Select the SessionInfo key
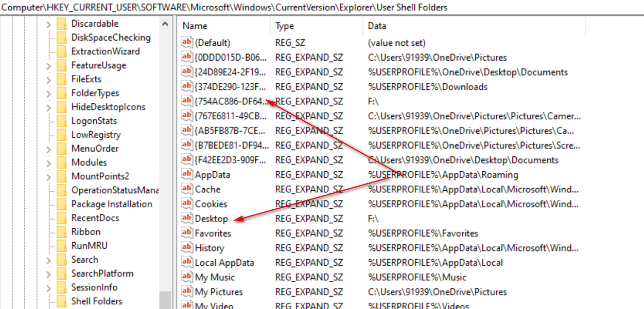The height and width of the screenshot is (309, 644). pyautogui.click(x=94, y=287)
